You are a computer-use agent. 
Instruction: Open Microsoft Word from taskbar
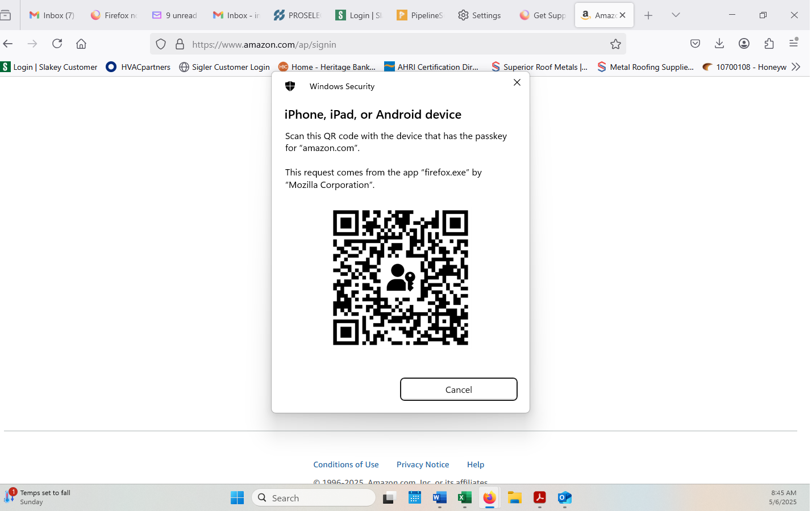439,498
